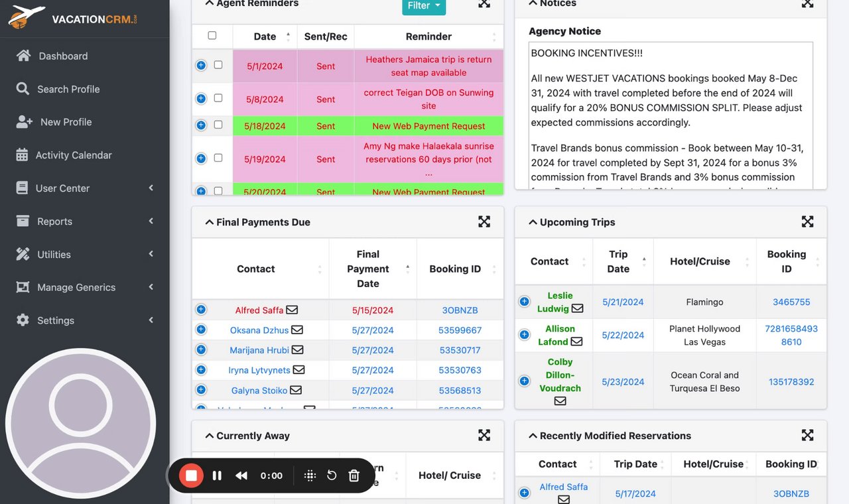Viewport: 849px width, 504px height.
Task: Click the email icon for Leslie Ludwig
Action: (x=578, y=308)
